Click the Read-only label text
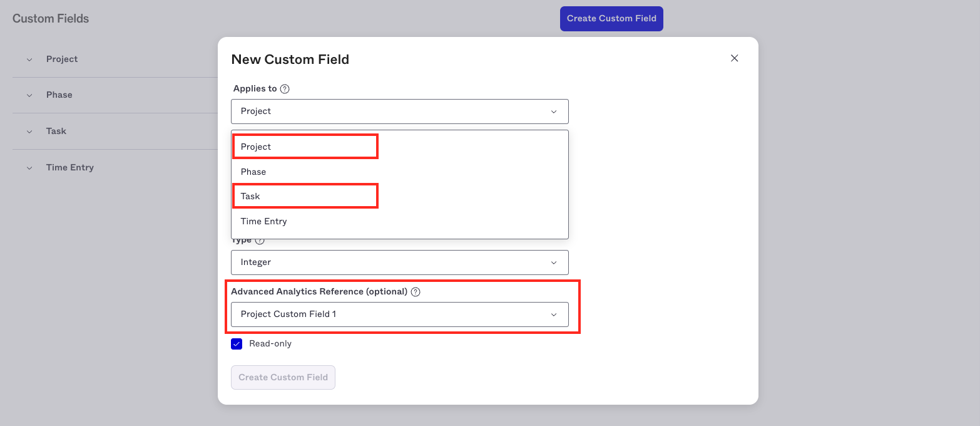 tap(270, 343)
